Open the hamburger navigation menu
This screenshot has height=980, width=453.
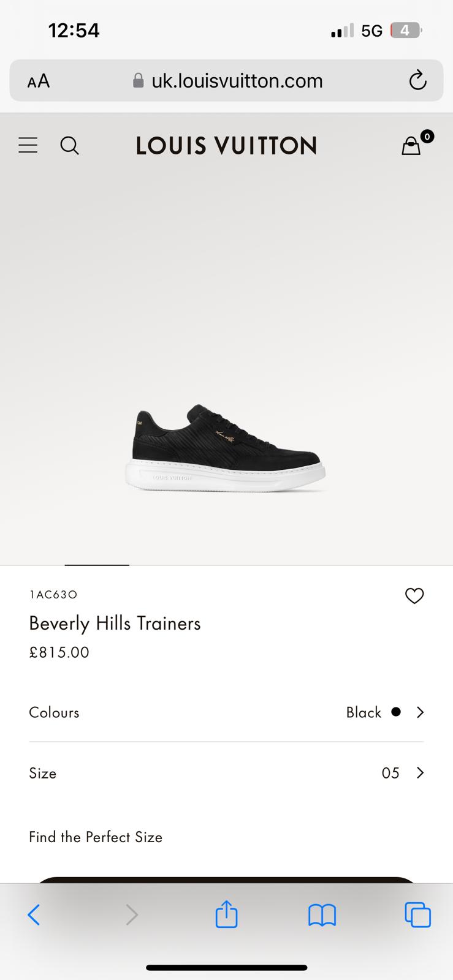[28, 145]
